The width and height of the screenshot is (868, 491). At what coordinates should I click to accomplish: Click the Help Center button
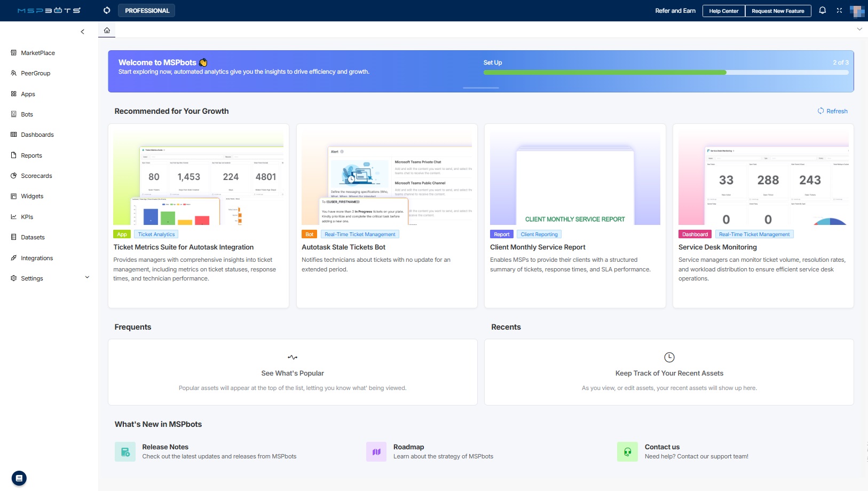click(x=723, y=11)
